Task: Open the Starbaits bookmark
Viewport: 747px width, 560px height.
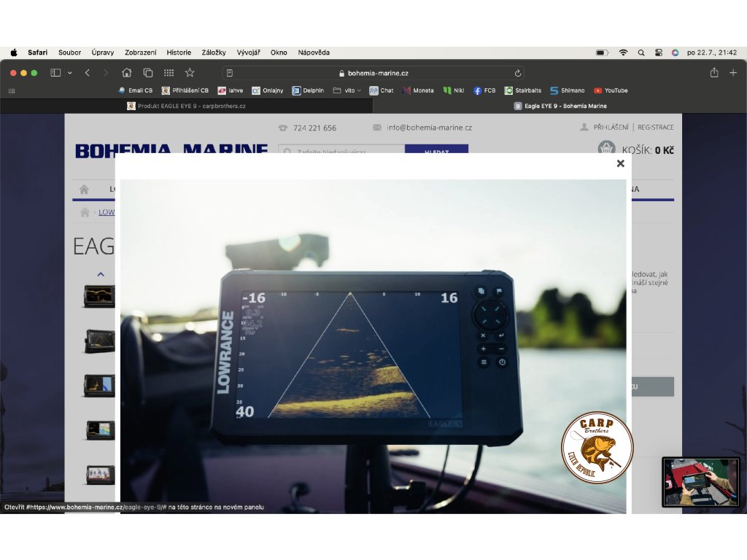Action: coord(523,90)
